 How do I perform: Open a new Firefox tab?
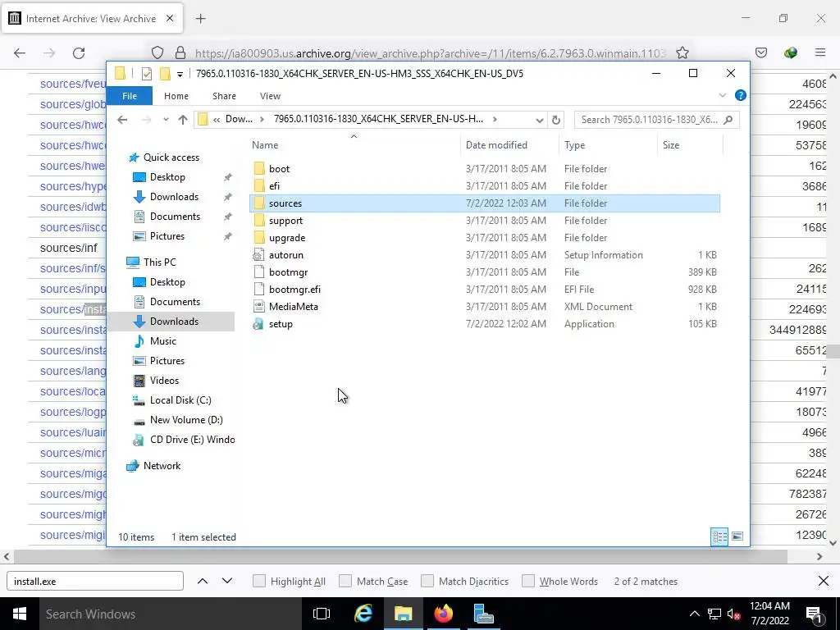[x=201, y=19]
